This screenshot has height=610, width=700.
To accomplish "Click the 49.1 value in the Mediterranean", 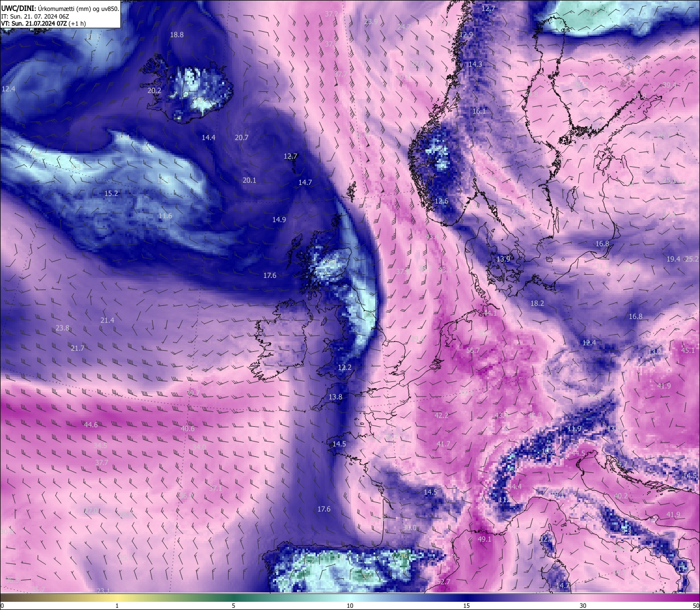I will (485, 539).
